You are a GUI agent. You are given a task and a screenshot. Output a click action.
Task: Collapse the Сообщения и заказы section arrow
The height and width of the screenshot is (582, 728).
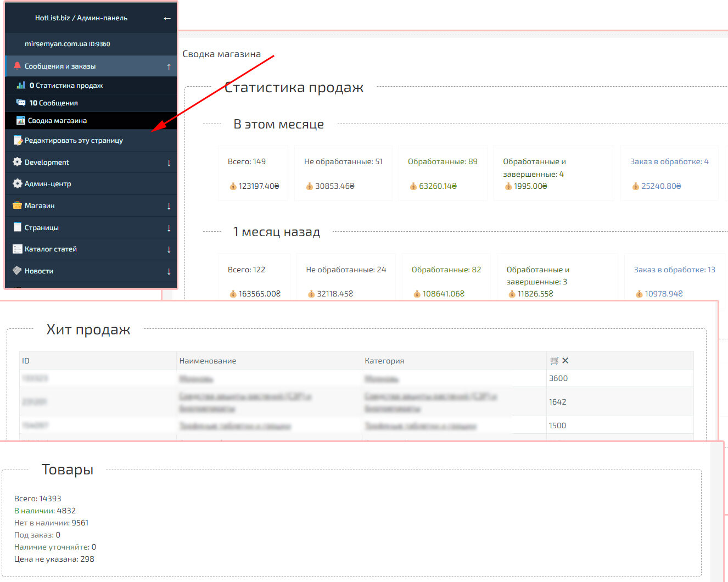[x=169, y=66]
